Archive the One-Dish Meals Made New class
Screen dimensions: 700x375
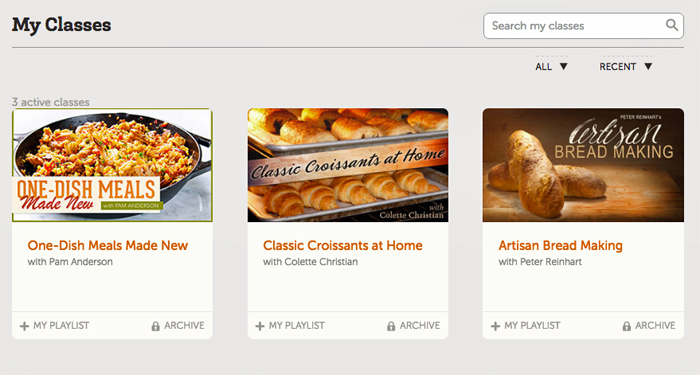pyautogui.click(x=178, y=326)
